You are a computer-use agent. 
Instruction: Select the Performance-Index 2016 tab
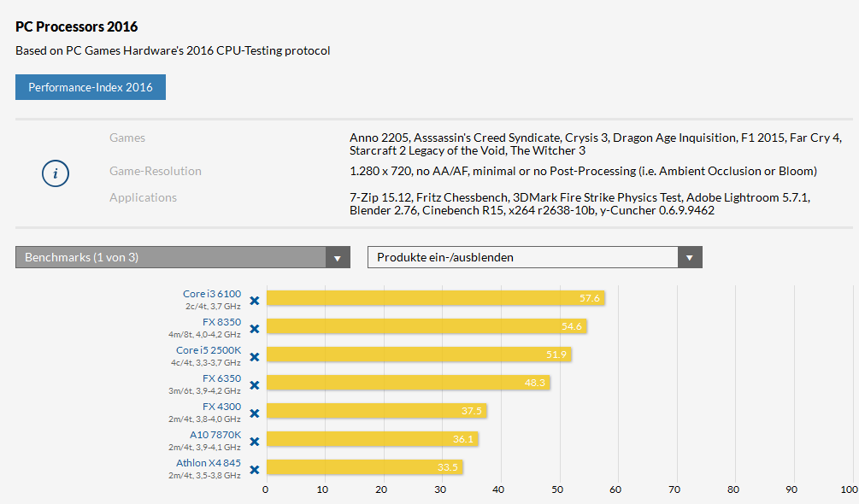[91, 87]
